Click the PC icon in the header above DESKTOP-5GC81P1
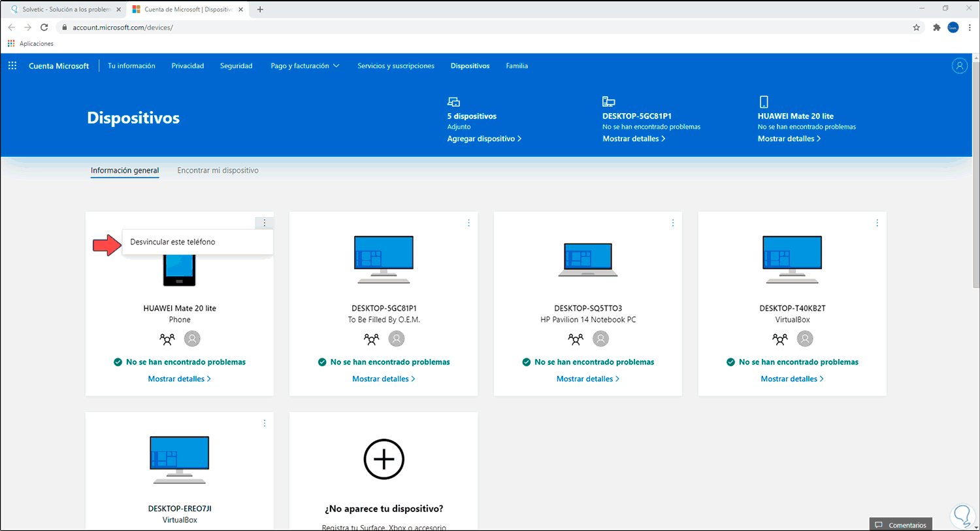 click(x=609, y=101)
